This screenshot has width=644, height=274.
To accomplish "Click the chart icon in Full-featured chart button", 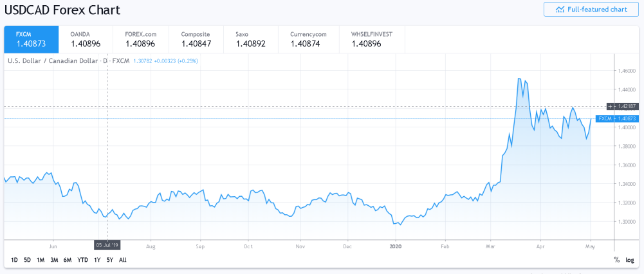I will point(559,10).
